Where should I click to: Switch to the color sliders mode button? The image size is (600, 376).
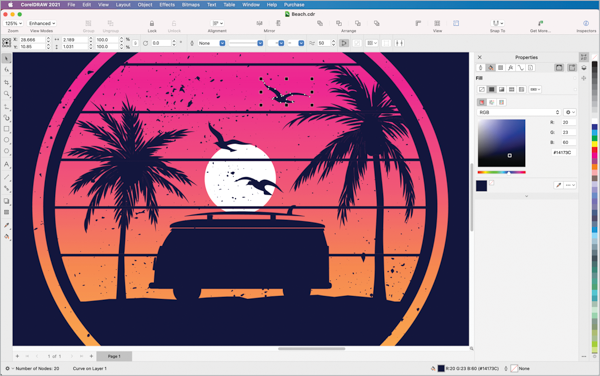point(491,102)
